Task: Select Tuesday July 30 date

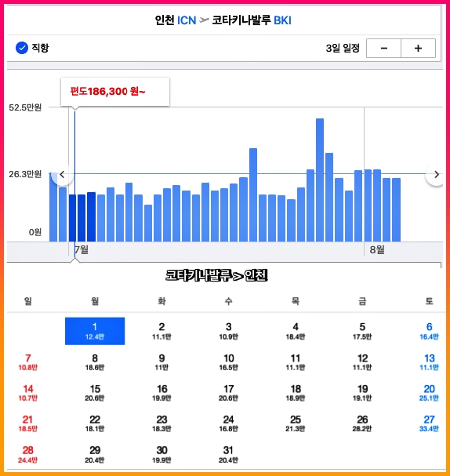Action: point(161,454)
